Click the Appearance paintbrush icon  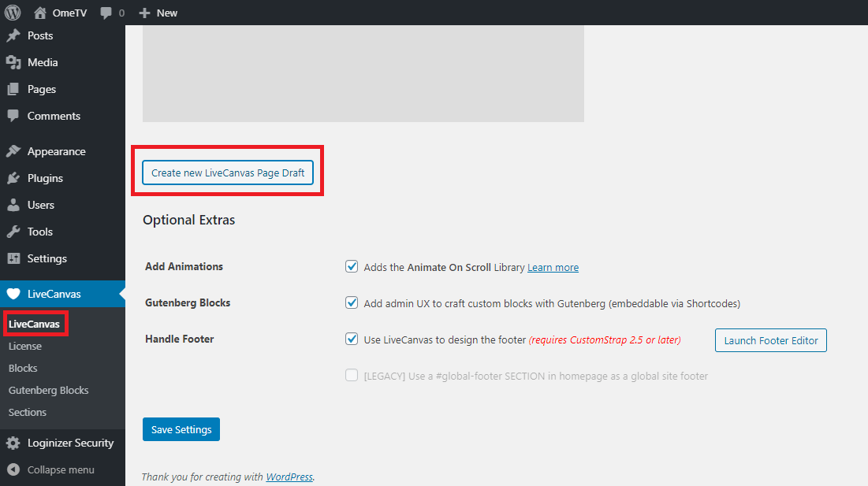click(13, 151)
